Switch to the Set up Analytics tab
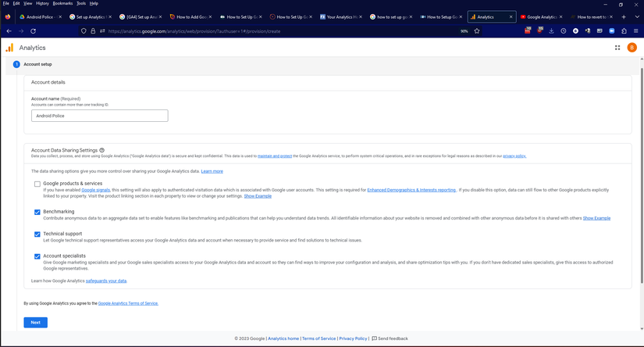Screen dimensions: 644x347 pos(90,17)
